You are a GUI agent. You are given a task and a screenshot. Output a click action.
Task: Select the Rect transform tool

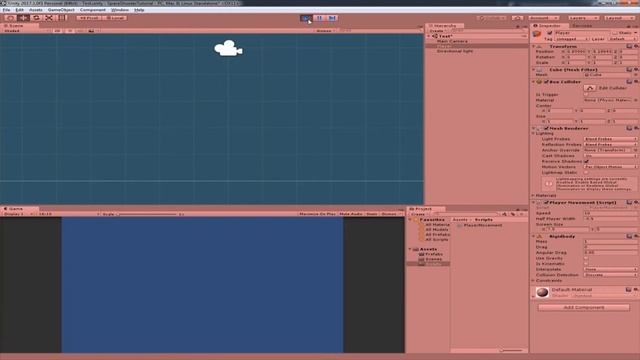pyautogui.click(x=62, y=18)
